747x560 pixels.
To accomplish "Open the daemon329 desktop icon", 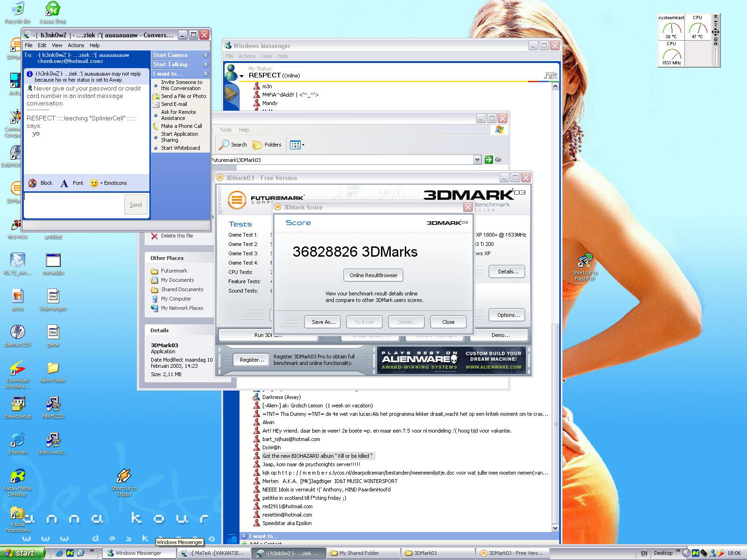I will coord(17,336).
